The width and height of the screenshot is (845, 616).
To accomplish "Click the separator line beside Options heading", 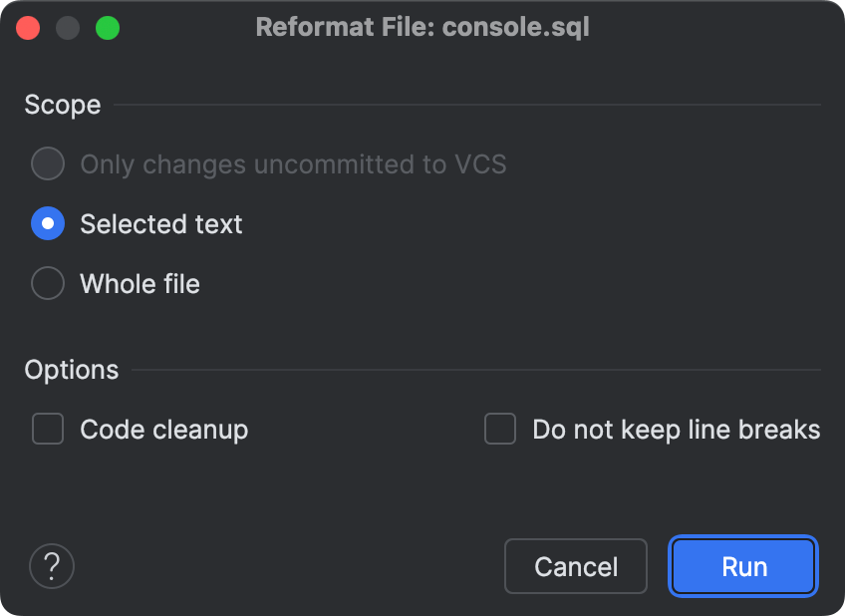I will [x=476, y=370].
